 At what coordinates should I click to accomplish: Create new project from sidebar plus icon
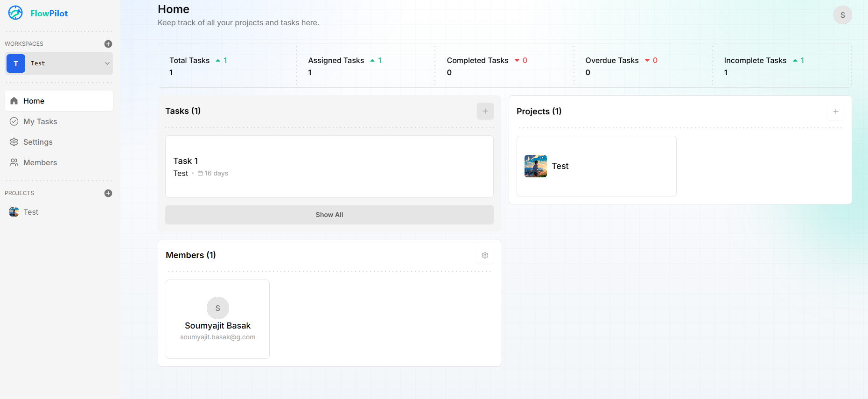coord(108,193)
